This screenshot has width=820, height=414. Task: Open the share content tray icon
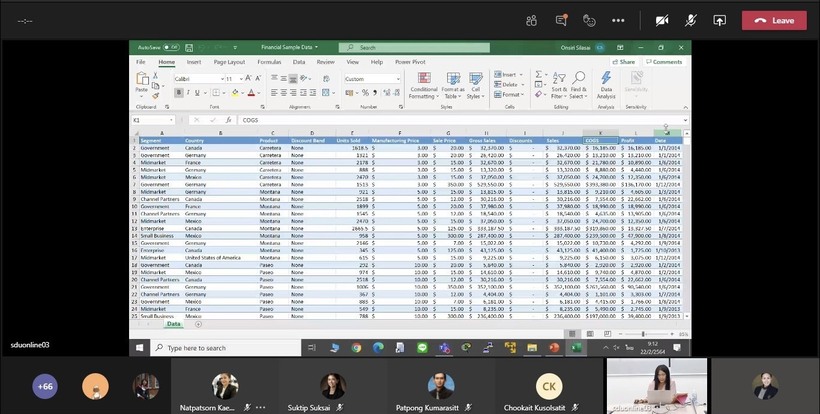(719, 20)
